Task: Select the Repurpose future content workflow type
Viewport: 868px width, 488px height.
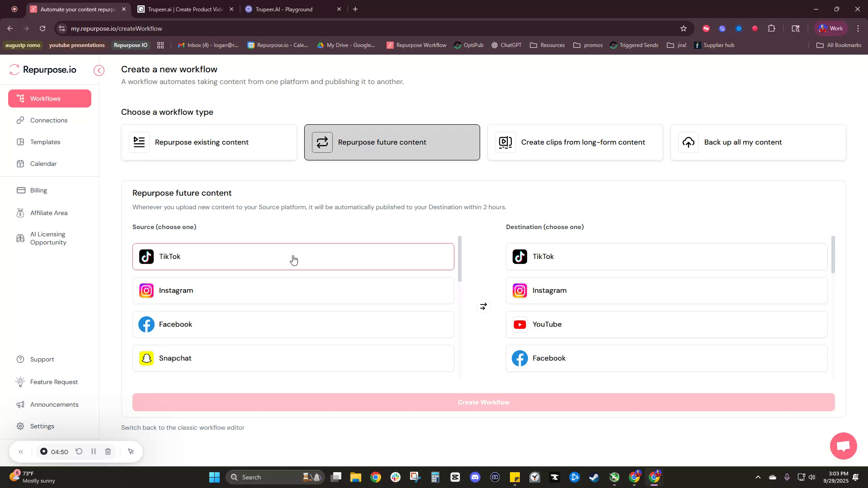Action: click(392, 142)
